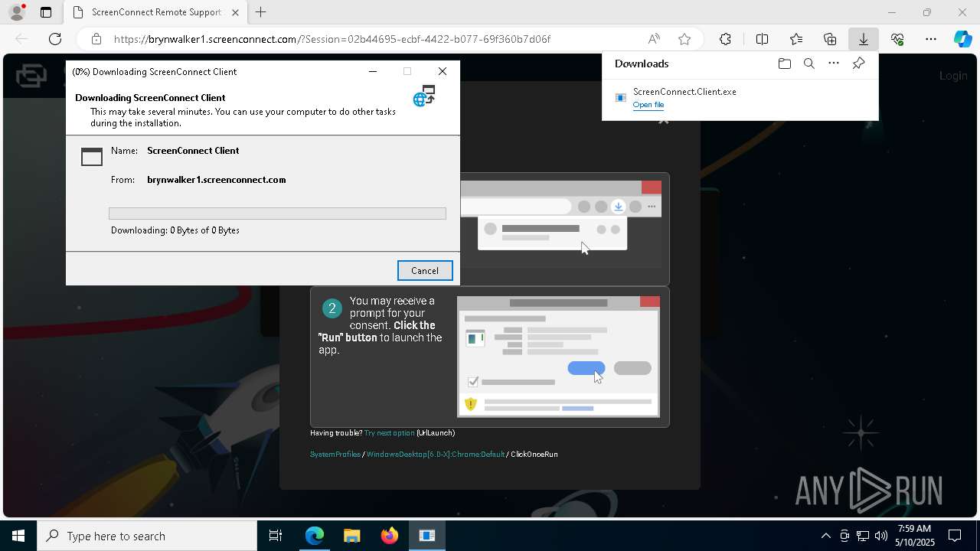The image size is (980, 551).
Task: Open a new browser tab
Action: point(261,12)
